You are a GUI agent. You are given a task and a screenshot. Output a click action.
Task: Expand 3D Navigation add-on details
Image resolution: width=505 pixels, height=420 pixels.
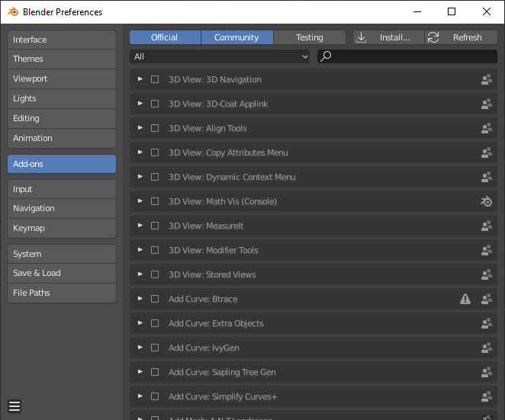(x=140, y=79)
